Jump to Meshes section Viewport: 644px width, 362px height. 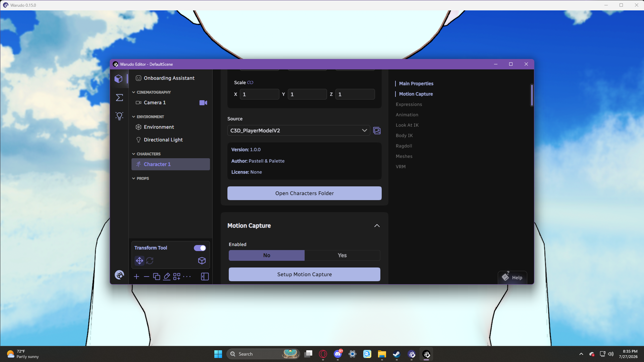point(404,156)
